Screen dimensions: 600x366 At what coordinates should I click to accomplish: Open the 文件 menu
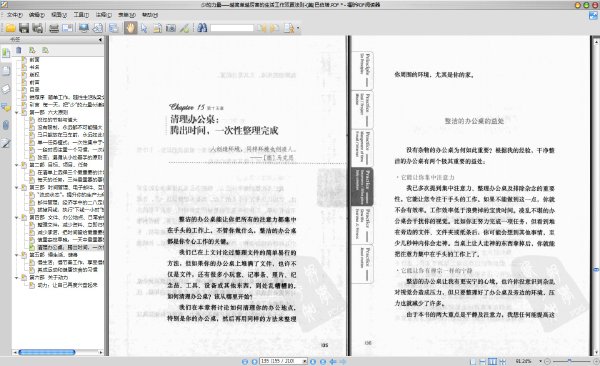pos(15,15)
